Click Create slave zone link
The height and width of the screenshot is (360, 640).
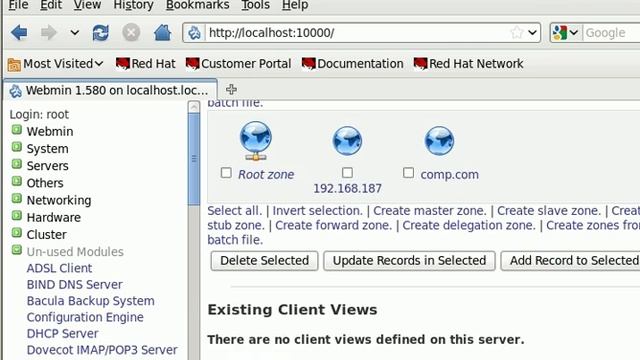pyautogui.click(x=549, y=211)
